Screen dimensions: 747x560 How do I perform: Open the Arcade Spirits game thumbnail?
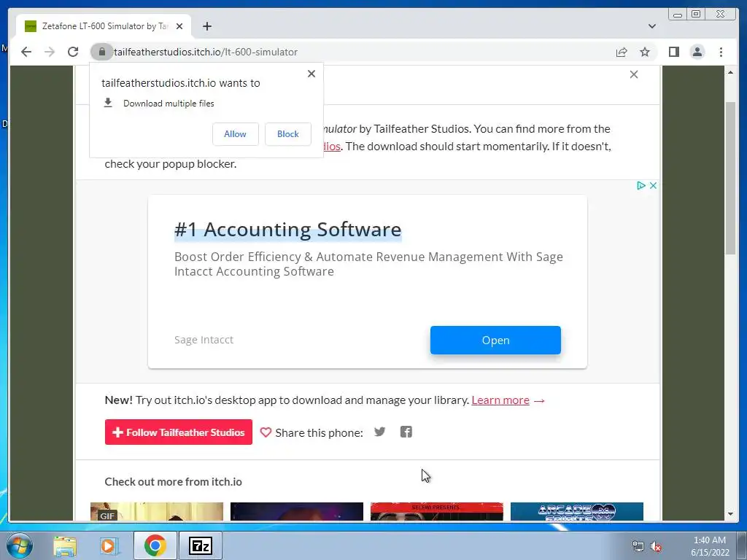(576, 511)
